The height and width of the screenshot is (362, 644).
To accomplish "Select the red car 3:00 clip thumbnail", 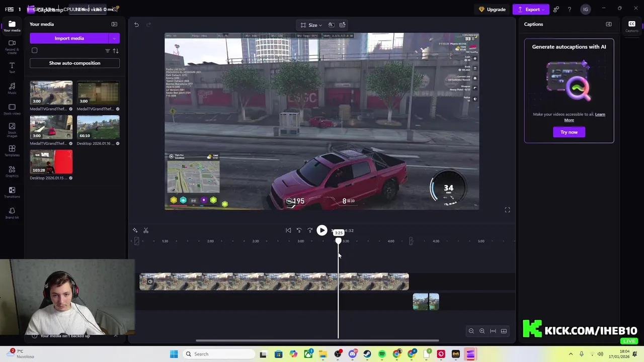I will pyautogui.click(x=51, y=127).
